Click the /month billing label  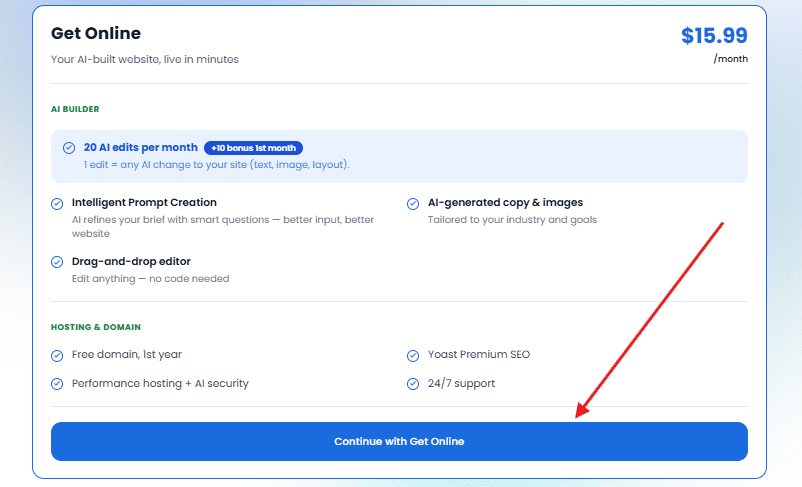pyautogui.click(x=730, y=59)
